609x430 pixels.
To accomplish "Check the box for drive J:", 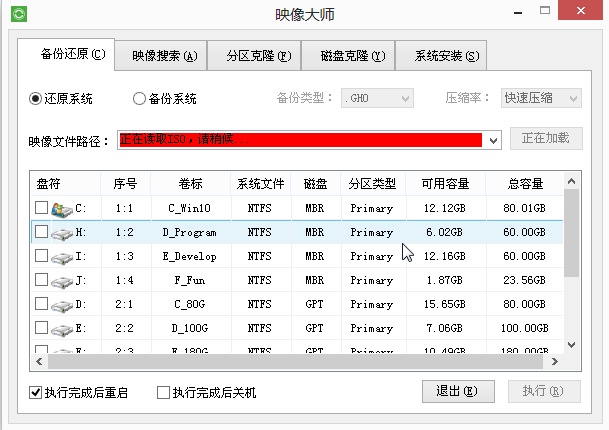I will click(42, 280).
